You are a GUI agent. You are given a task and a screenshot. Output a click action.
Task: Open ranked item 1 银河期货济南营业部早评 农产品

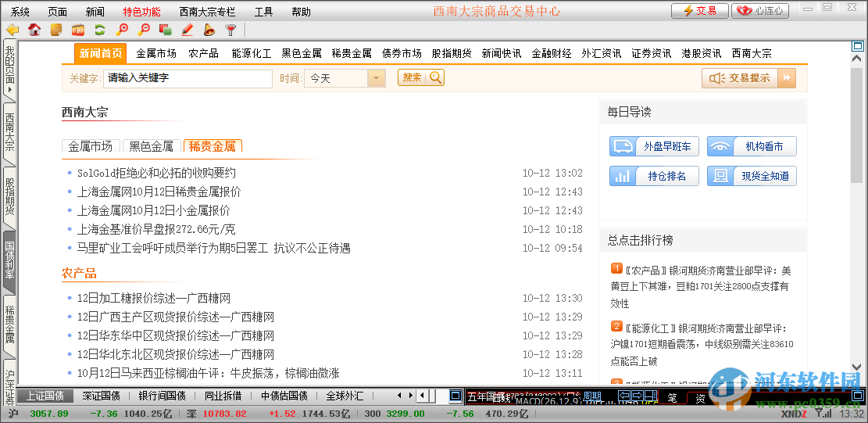pos(702,287)
